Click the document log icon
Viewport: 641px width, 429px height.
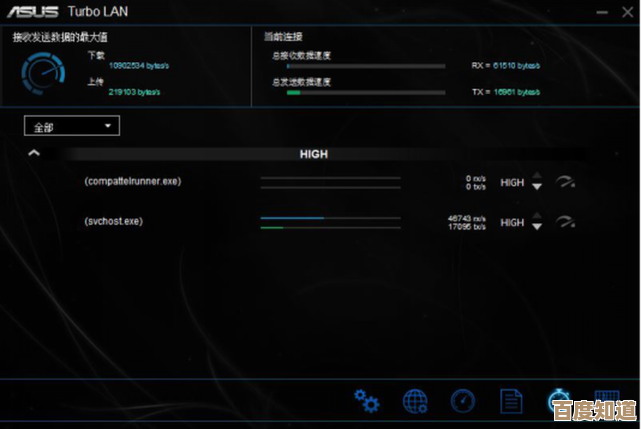(511, 402)
